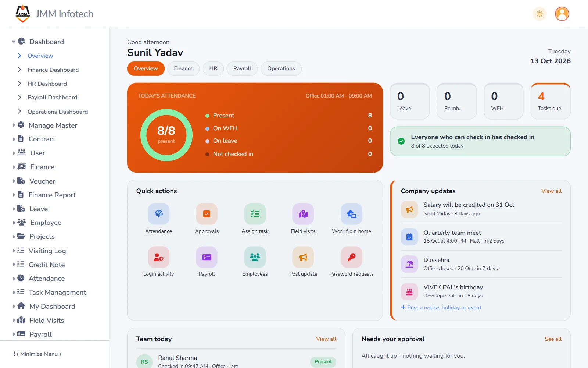588x368 pixels.
Task: Open the Attendance fingerprint quick action
Action: pos(159,214)
